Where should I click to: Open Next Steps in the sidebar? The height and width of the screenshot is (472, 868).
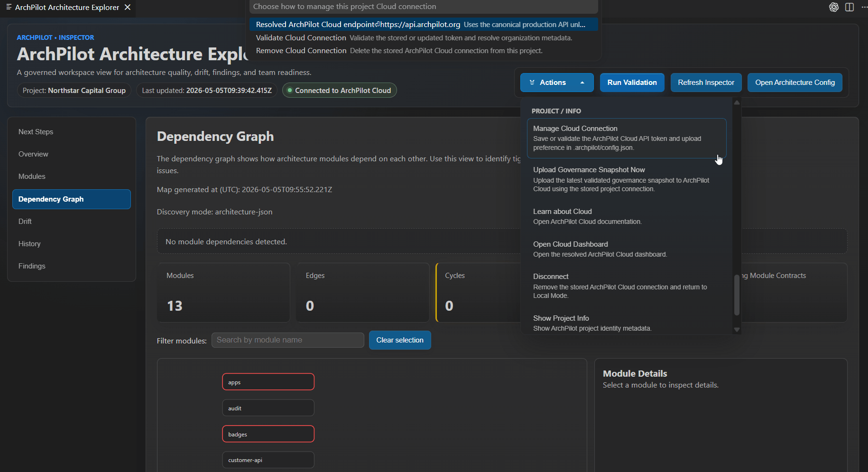tap(72, 132)
